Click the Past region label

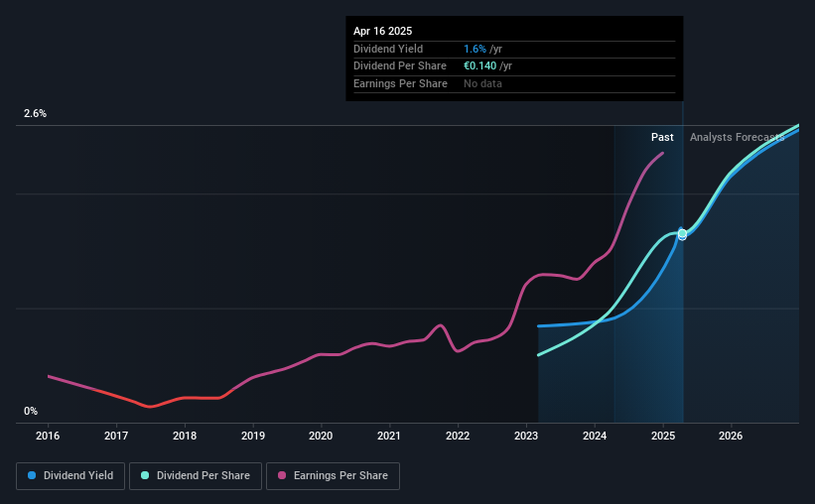662,137
